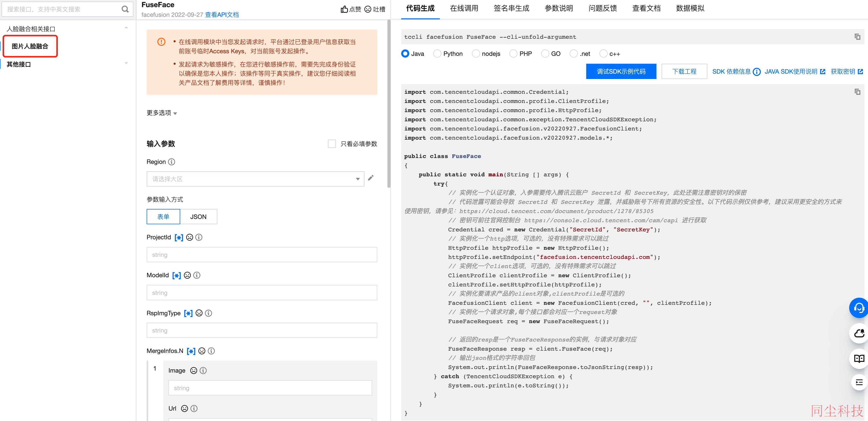Switch parameter input to JSON

pos(199,217)
